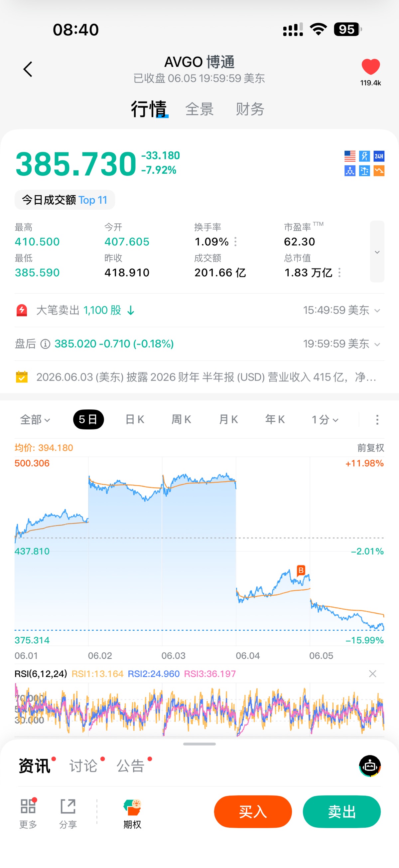
Task: Tap the orange 买入 buy button
Action: pyautogui.click(x=253, y=812)
